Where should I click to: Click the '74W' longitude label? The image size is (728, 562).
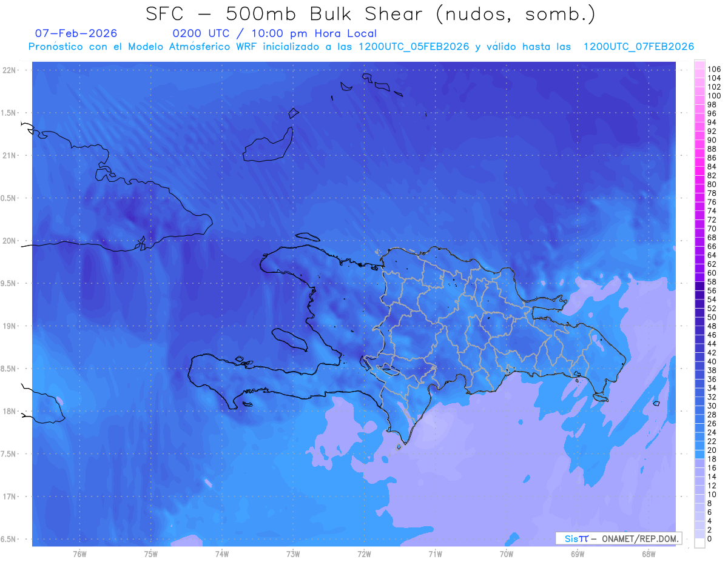pyautogui.click(x=221, y=554)
